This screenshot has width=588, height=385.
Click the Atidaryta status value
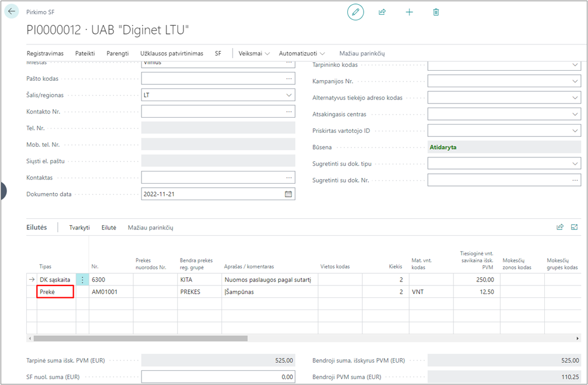coord(443,147)
